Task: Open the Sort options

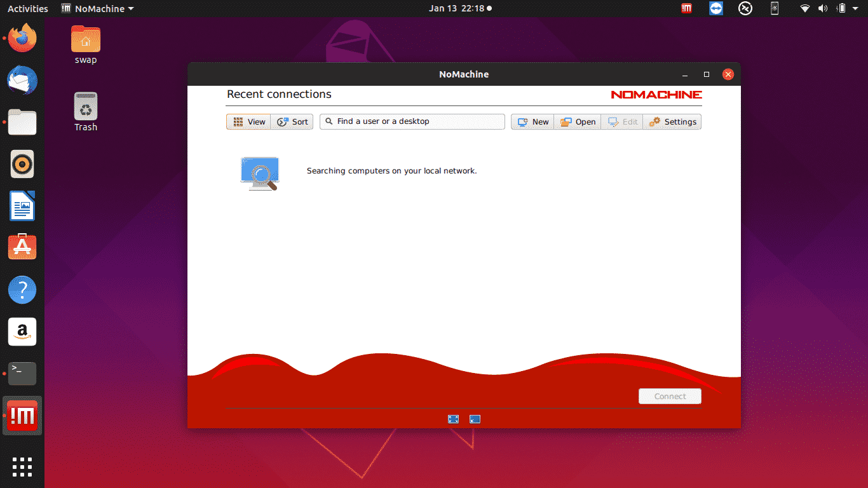Action: click(292, 122)
